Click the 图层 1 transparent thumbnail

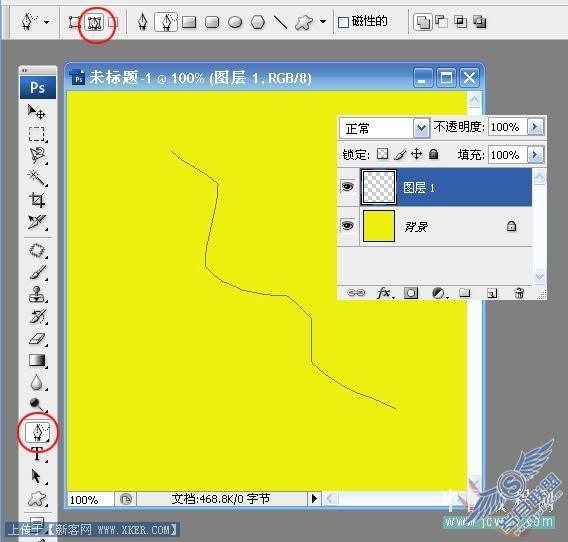pos(379,187)
